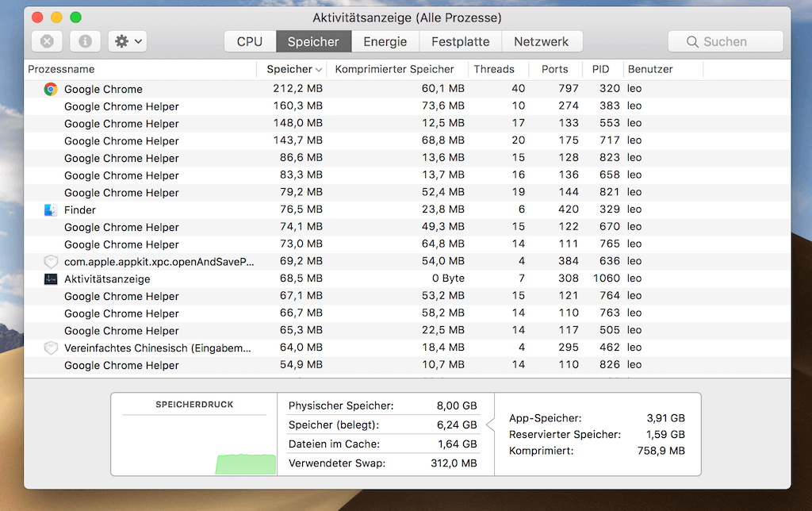The height and width of the screenshot is (511, 812).
Task: Click PID 1060 in the list
Action: 607,279
